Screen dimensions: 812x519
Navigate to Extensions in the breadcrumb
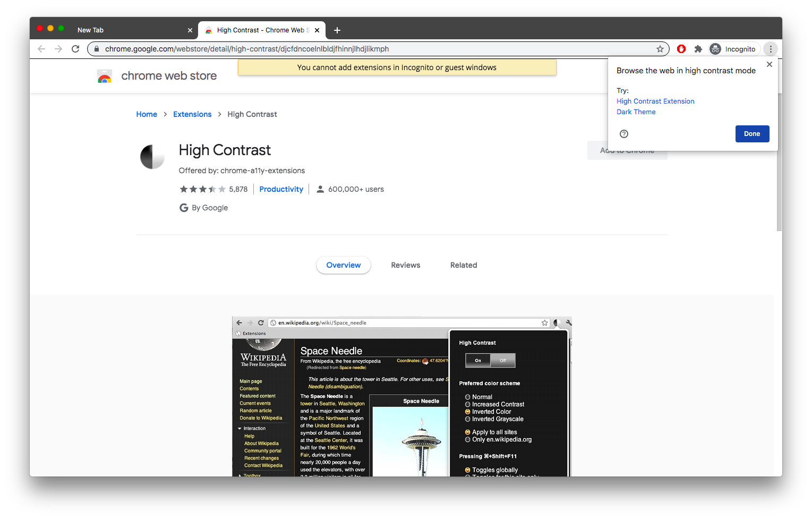(192, 114)
